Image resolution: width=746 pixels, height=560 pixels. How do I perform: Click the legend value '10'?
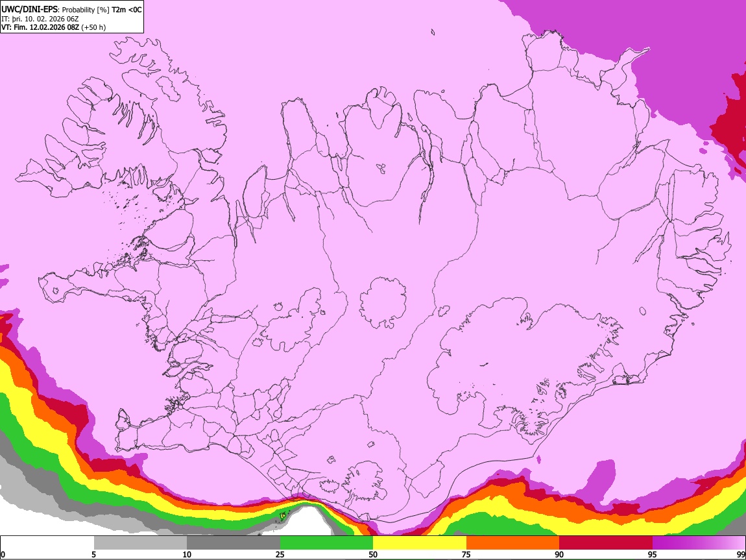pyautogui.click(x=187, y=554)
